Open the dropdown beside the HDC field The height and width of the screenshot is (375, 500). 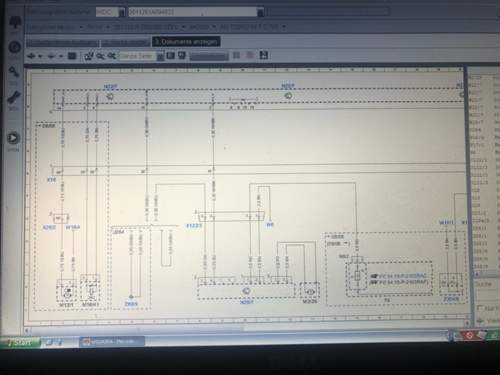pyautogui.click(x=122, y=13)
